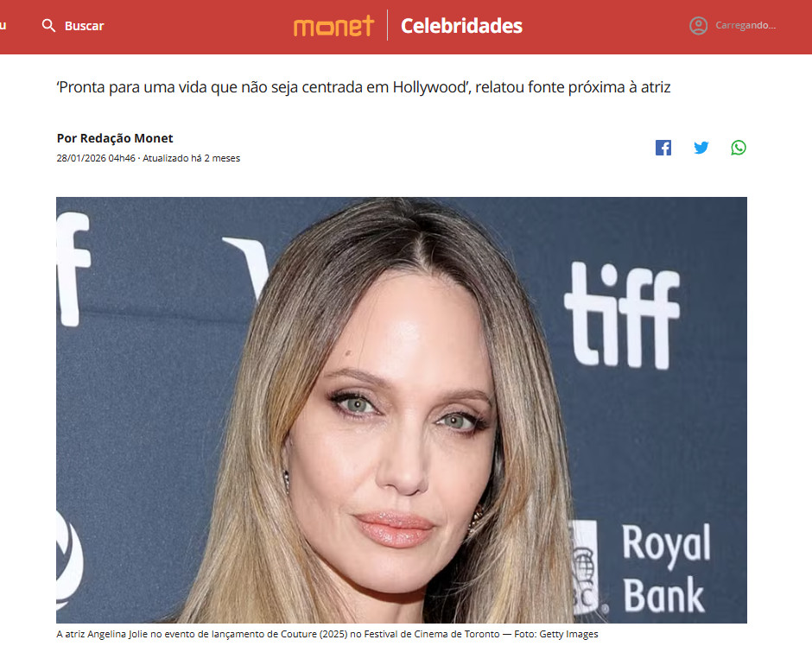
Task: Share the article on Facebook
Action: pos(663,148)
